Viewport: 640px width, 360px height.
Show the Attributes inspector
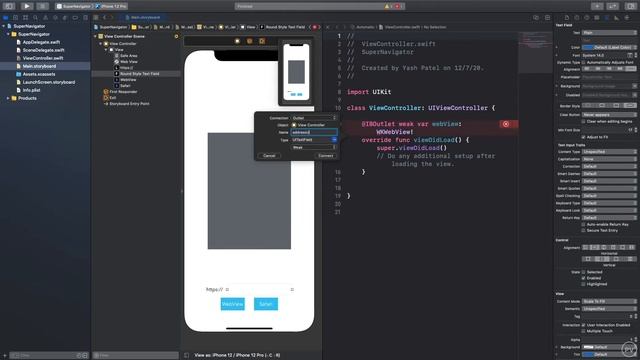607,18
